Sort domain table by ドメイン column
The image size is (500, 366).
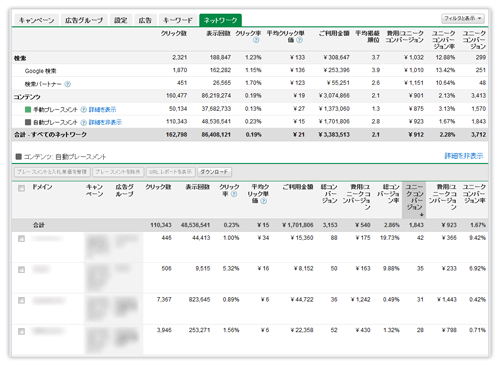tap(42, 187)
